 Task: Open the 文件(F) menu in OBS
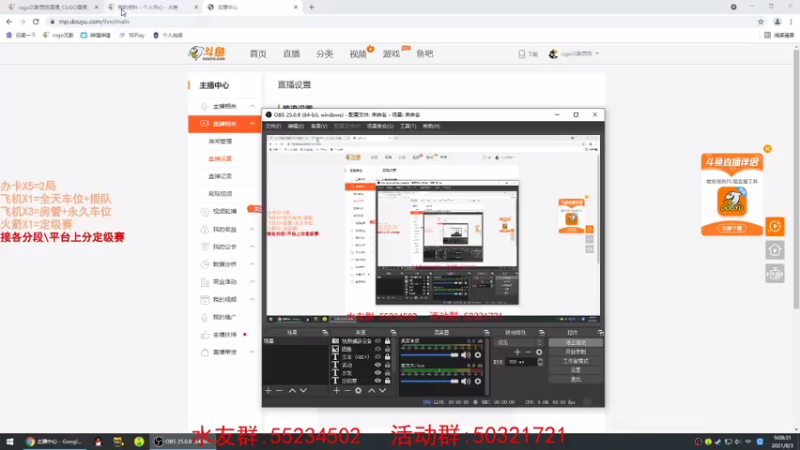[273, 126]
